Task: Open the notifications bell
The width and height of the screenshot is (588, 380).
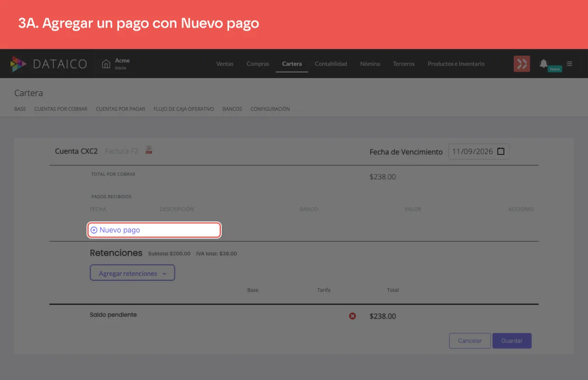Action: [544, 63]
